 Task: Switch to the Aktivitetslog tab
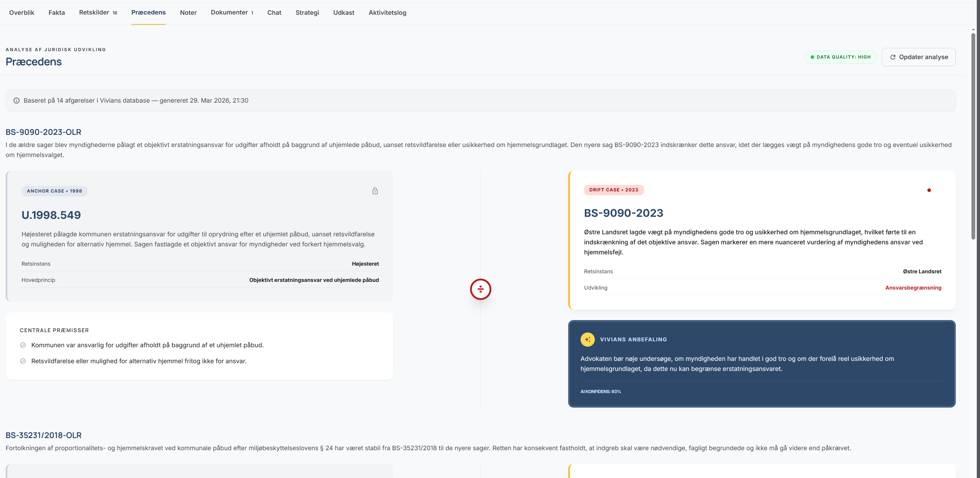pyautogui.click(x=387, y=12)
